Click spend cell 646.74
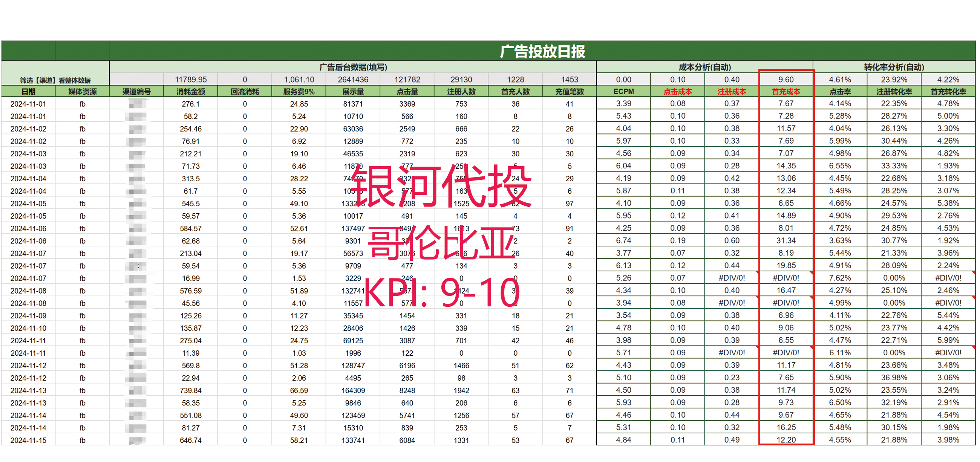Image resolution: width=980 pixels, height=462 pixels. [191, 440]
